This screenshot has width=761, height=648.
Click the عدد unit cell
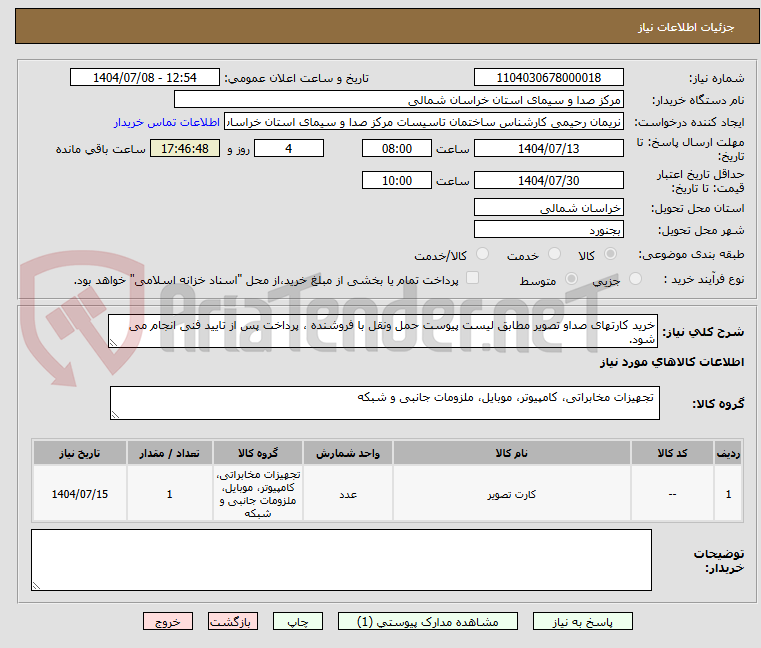tap(348, 494)
